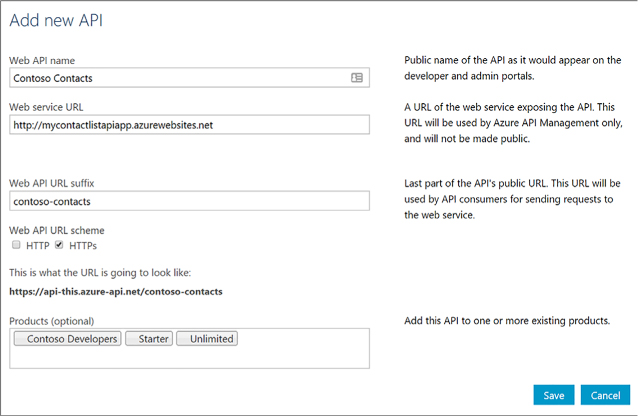
Task: Click the Web API URL suffix field
Action: (189, 201)
